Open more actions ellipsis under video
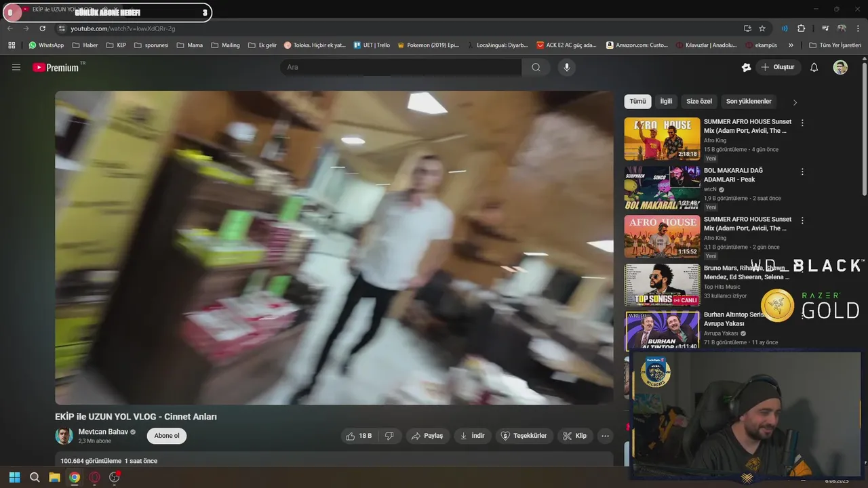Screen dimensions: 868x488 606,436
